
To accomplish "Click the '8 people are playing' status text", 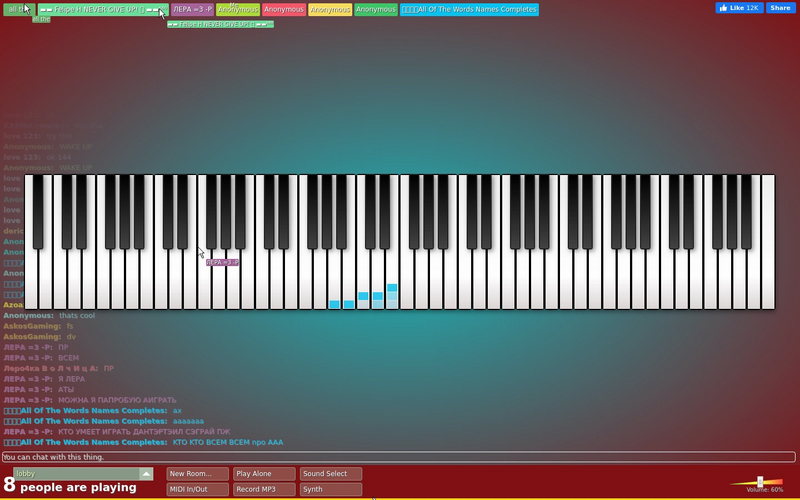I will point(70,486).
